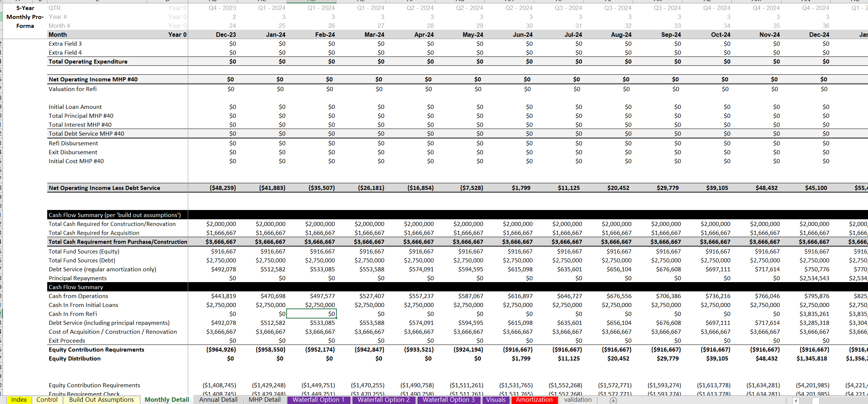The height and width of the screenshot is (404, 868).
Task: Select the Feb-24 Cash In From ReFi cell
Action: pyautogui.click(x=312, y=314)
